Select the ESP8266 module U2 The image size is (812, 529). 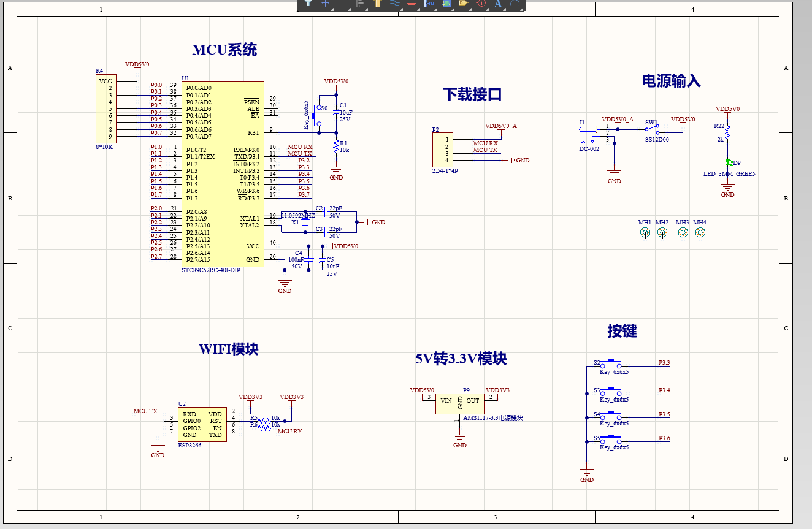(202, 424)
